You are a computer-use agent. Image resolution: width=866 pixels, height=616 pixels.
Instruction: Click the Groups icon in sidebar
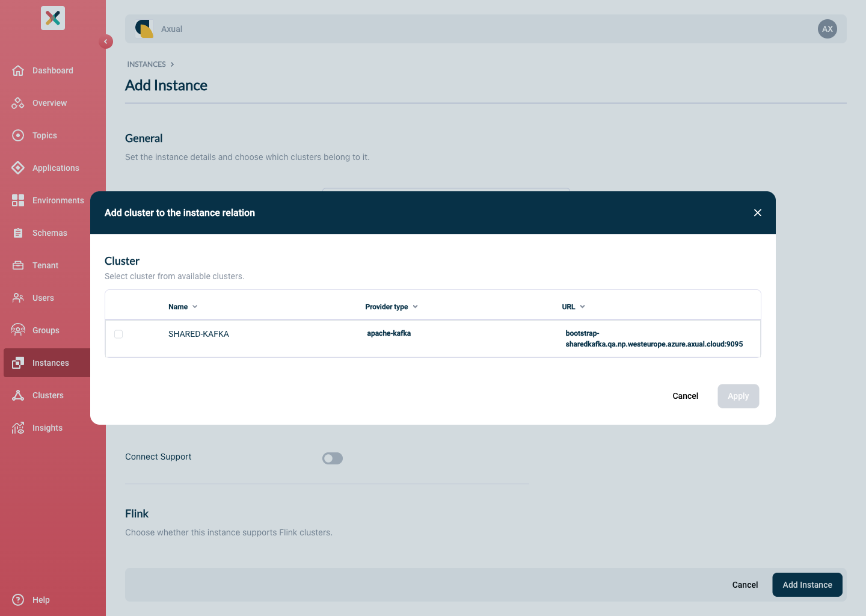18,330
